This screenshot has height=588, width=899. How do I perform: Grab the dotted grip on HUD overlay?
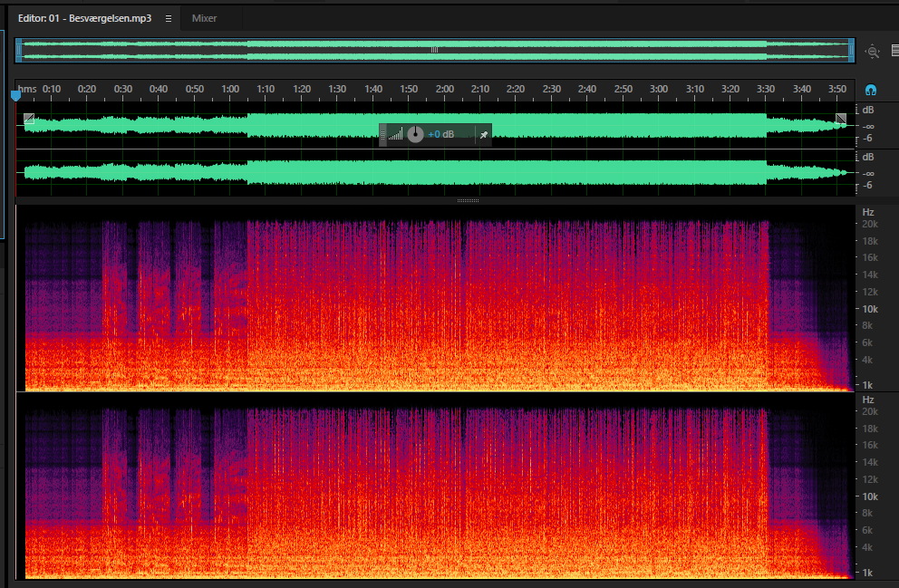(383, 135)
